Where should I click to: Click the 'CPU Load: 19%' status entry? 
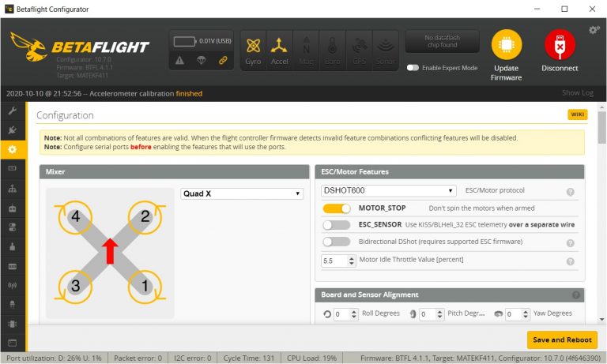pyautogui.click(x=311, y=358)
